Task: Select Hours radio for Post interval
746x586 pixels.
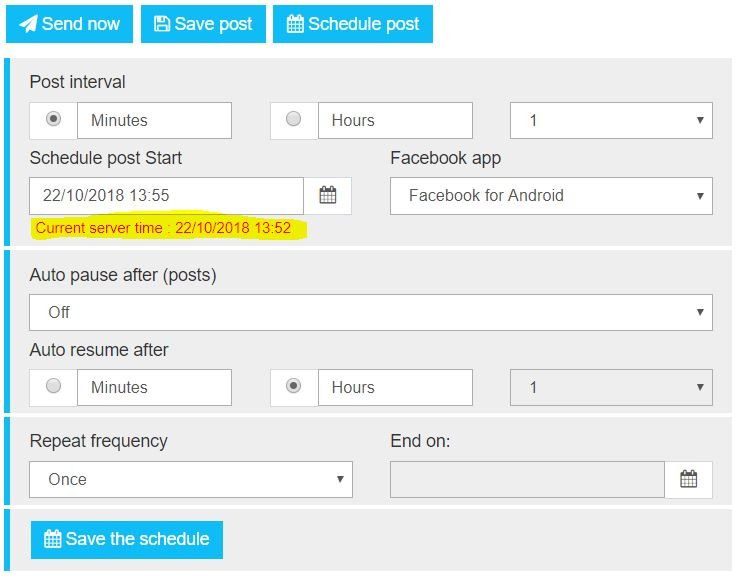Action: pos(294,119)
